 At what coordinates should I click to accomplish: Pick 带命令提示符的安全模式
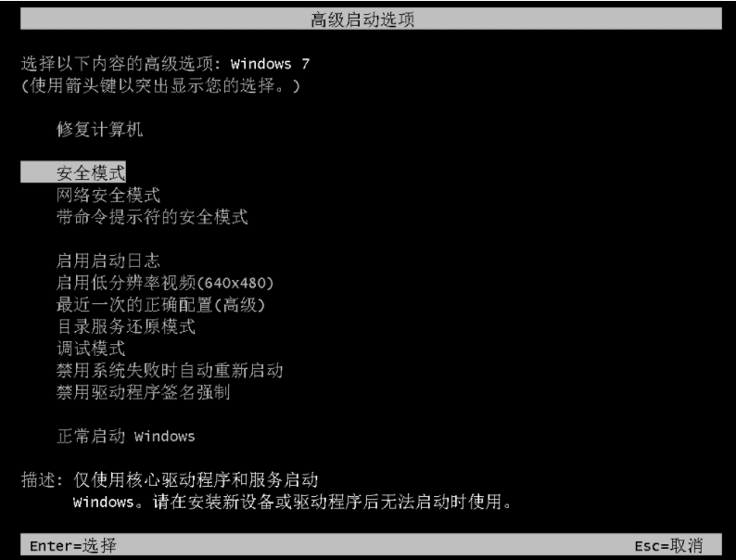(152, 217)
